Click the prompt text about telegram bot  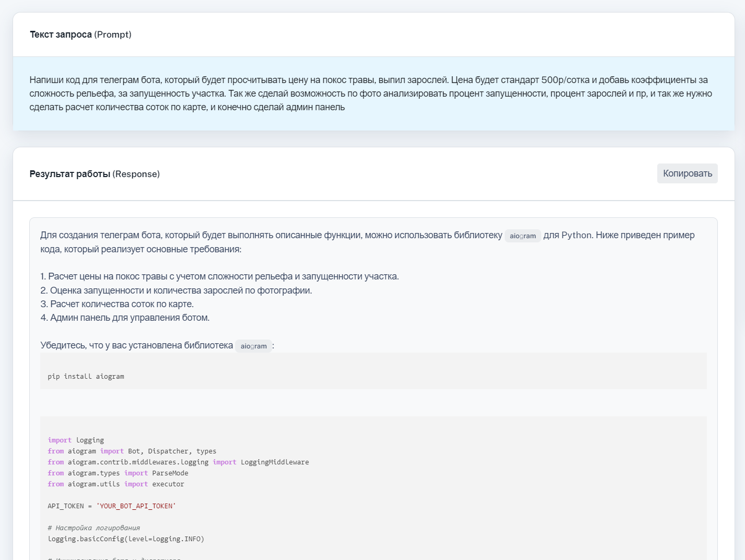coord(371,94)
